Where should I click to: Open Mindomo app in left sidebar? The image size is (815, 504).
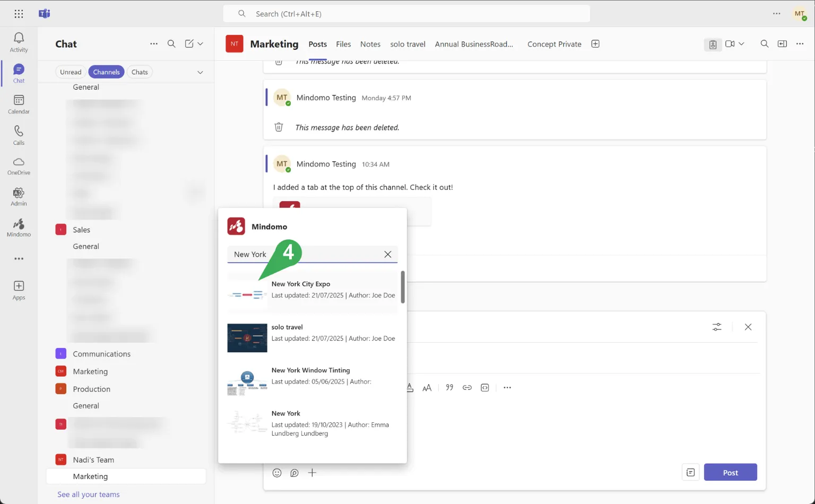[19, 227]
